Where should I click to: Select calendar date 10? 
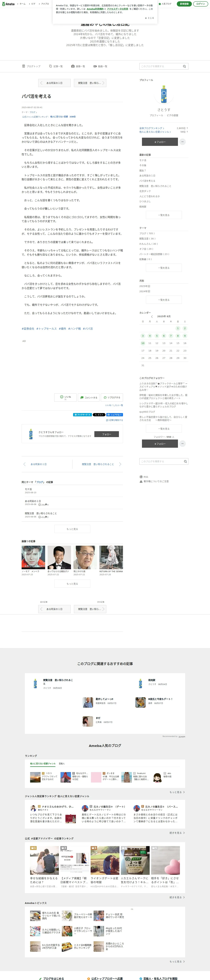coord(143,343)
